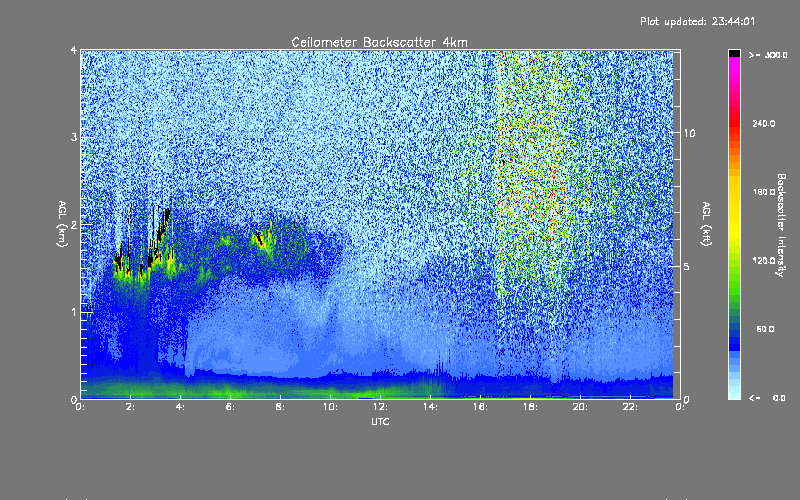The width and height of the screenshot is (800, 500).
Task: Click the 4 tick on the km axis
Action: (74, 50)
